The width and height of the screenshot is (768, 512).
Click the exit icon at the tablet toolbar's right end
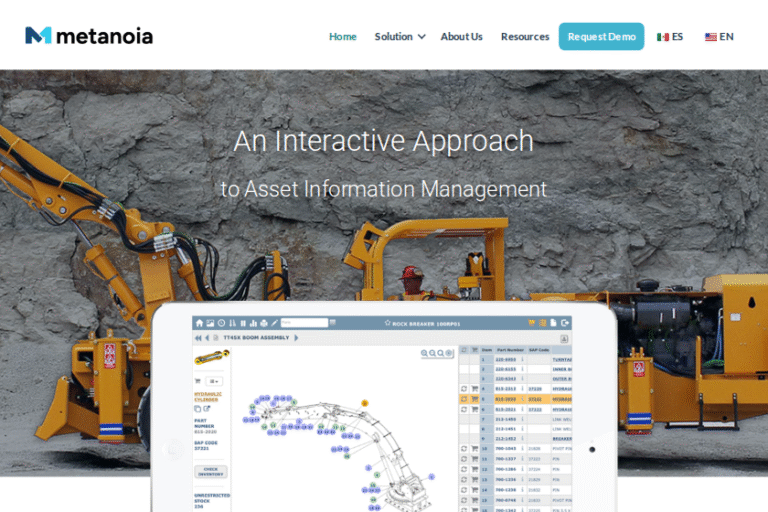pyautogui.click(x=567, y=323)
